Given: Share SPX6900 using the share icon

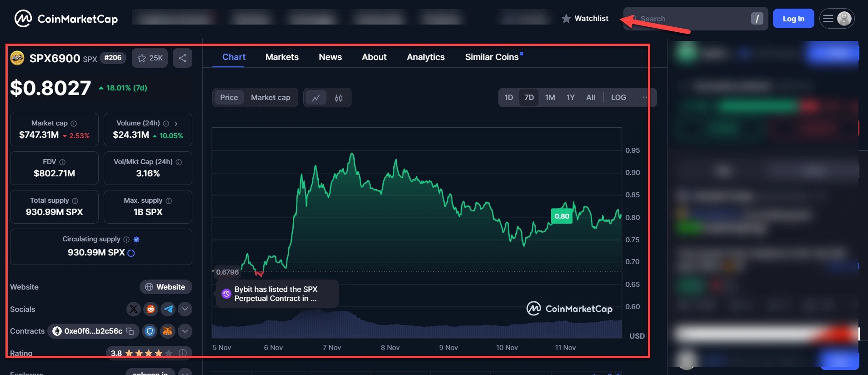Looking at the screenshot, I should coord(182,58).
